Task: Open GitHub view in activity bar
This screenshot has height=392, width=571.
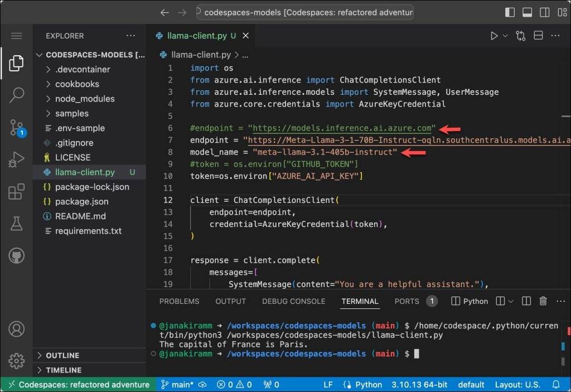Action: (x=16, y=257)
